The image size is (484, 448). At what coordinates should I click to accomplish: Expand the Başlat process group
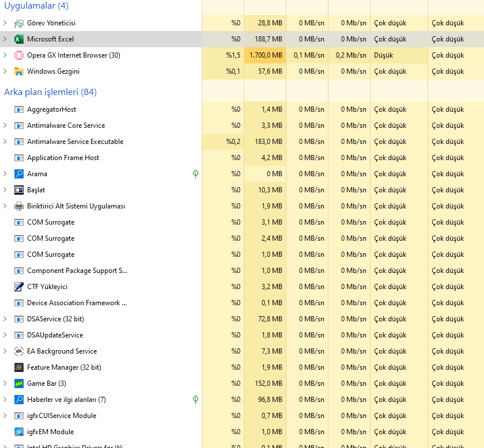5,190
